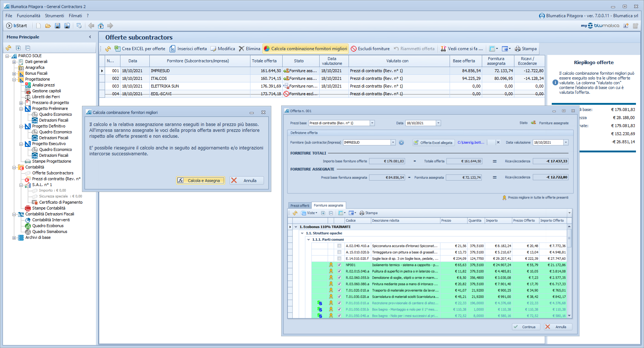This screenshot has height=348, width=644.
Task: Open the Prezzi base dropdown
Action: click(372, 123)
